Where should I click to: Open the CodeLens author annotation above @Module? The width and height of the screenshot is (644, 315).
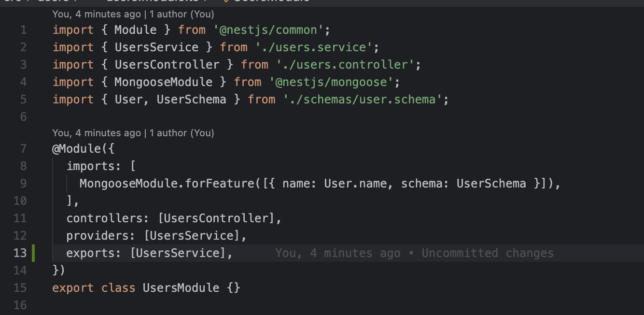point(133,133)
